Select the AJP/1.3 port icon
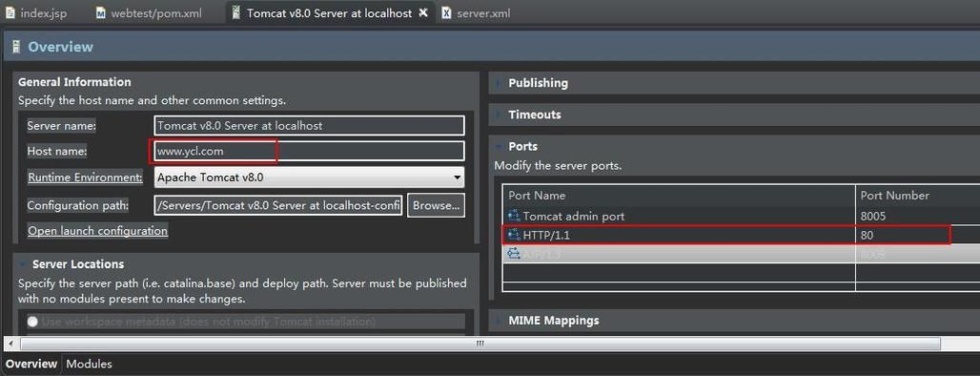Screen dimensions: 980x376 514,254
